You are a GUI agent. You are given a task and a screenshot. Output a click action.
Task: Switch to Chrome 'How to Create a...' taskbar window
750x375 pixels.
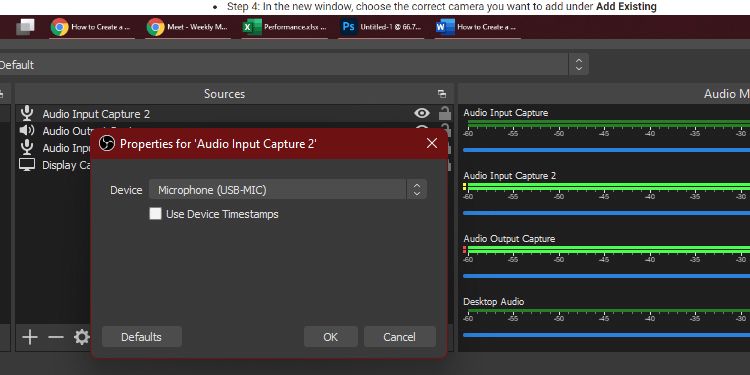coord(92,27)
